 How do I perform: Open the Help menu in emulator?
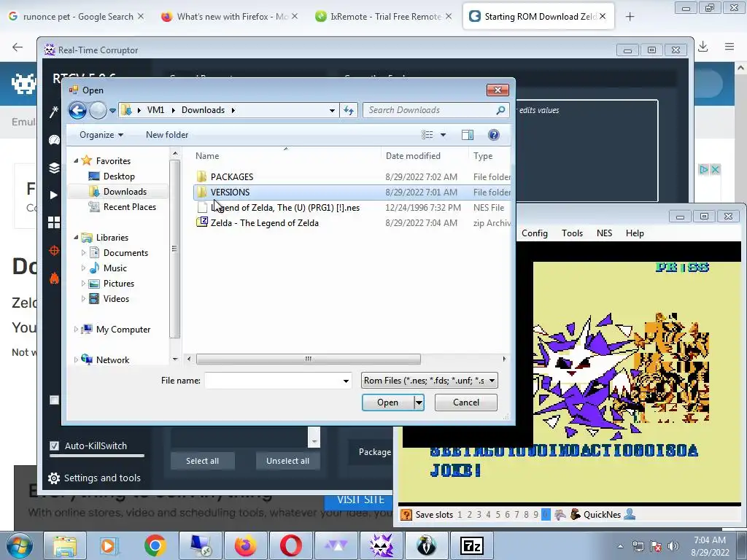(635, 233)
